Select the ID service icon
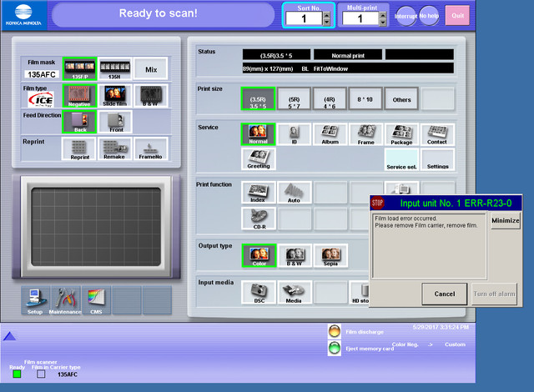This screenshot has height=392, width=534. click(x=294, y=134)
